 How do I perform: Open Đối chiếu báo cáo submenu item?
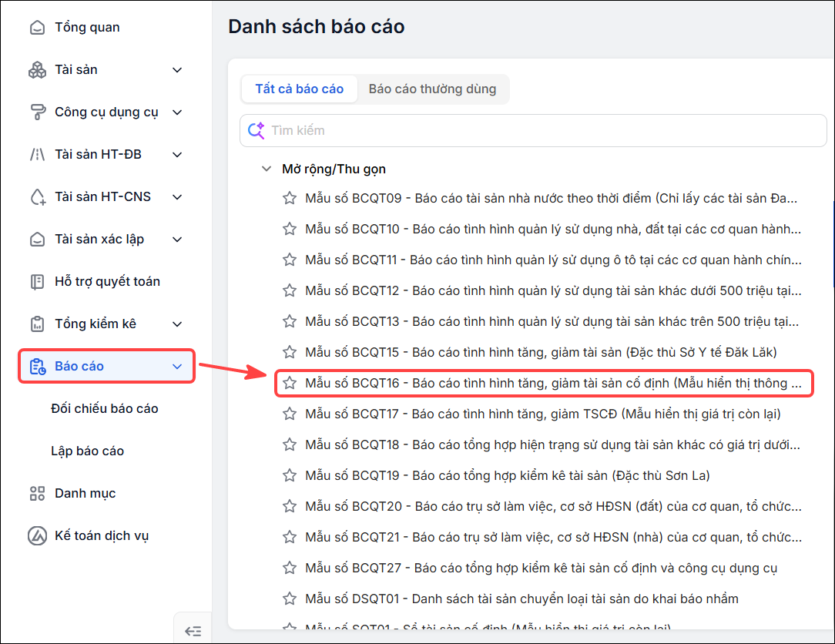(x=105, y=408)
